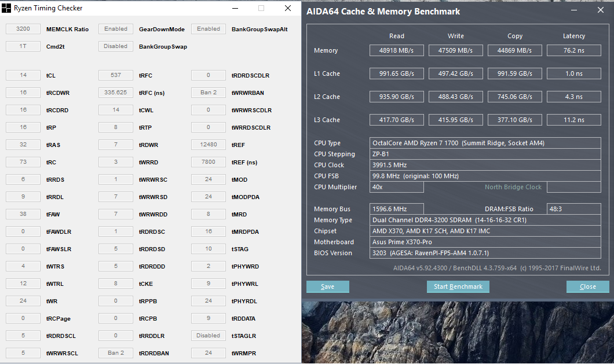
Task: Click the L3 Cache Copy value 377.10 GB/s
Action: [515, 120]
